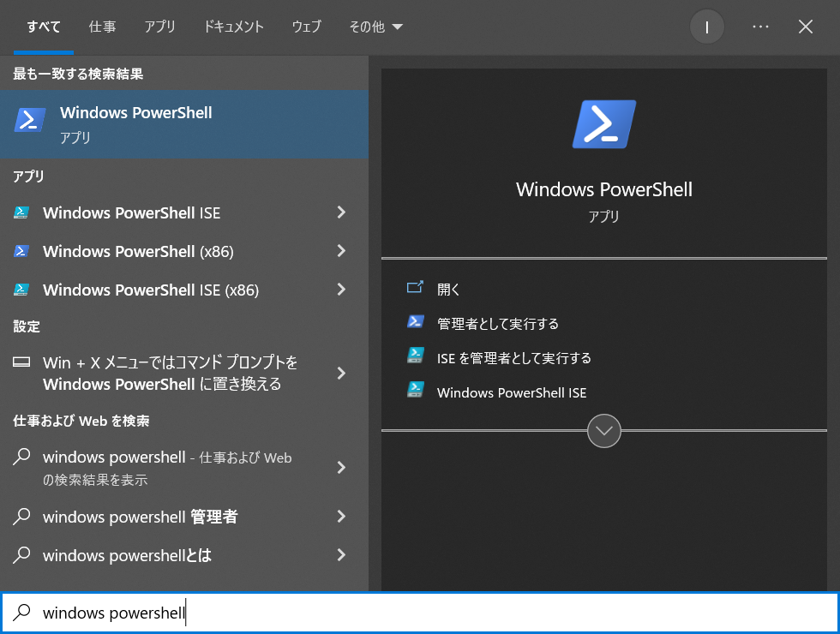Screen dimensions: 840x634
Task: Select the windows powershell 管理者 web suggestion
Action: click(140, 517)
